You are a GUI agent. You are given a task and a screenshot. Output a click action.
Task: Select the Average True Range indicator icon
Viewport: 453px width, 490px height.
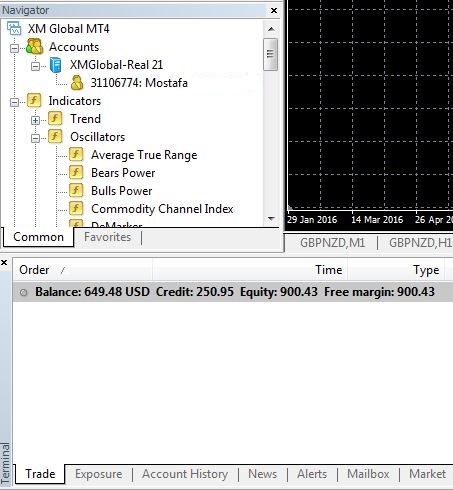pos(76,155)
